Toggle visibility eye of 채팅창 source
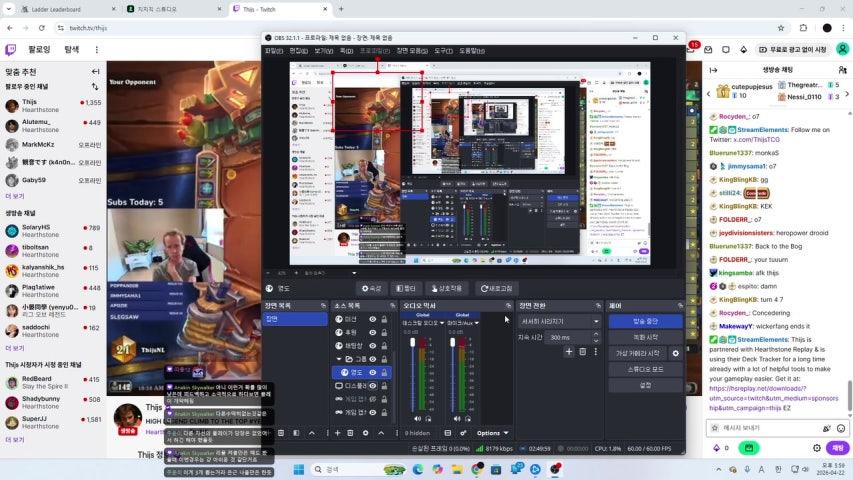This screenshot has height=480, width=853. pos(372,345)
